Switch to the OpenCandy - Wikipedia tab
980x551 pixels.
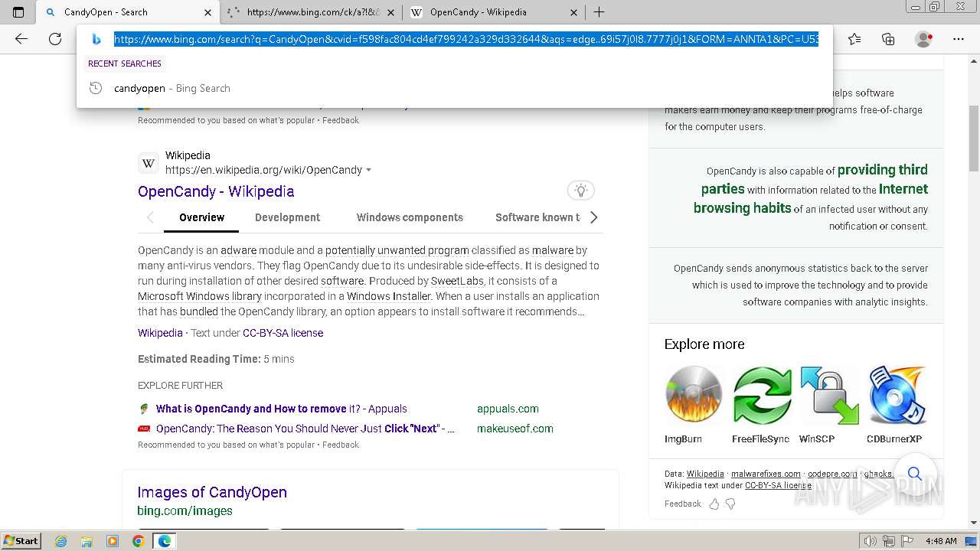[494, 12]
